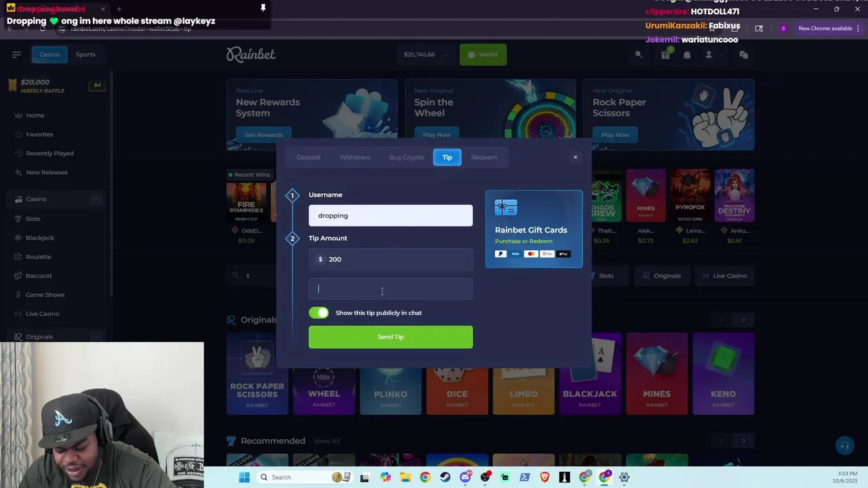Click the Username input field
This screenshot has height=488, width=868.
[x=391, y=216]
